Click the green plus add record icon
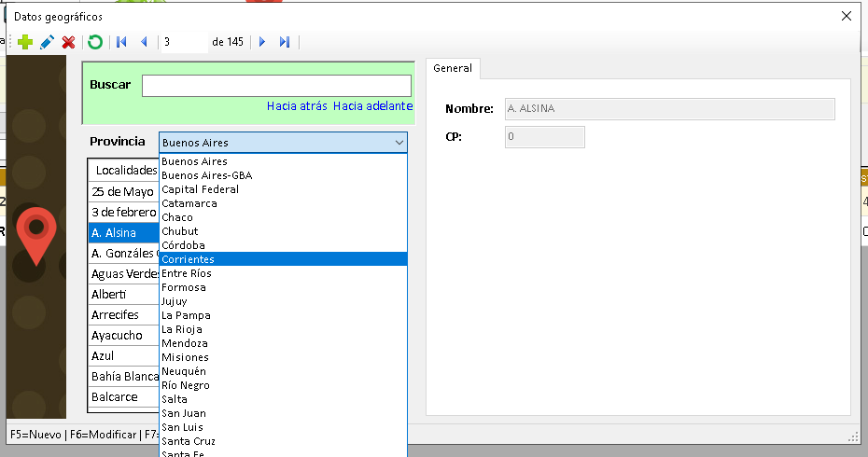This screenshot has width=868, height=457. coord(25,42)
